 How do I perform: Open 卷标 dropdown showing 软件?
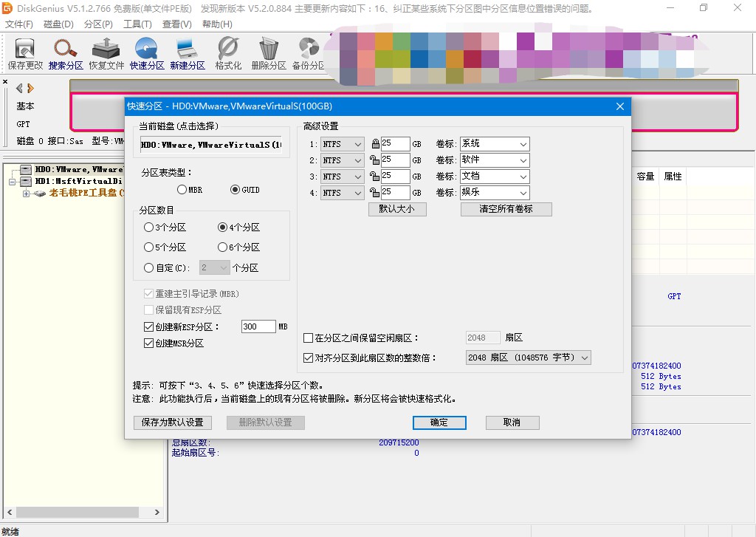tap(495, 160)
